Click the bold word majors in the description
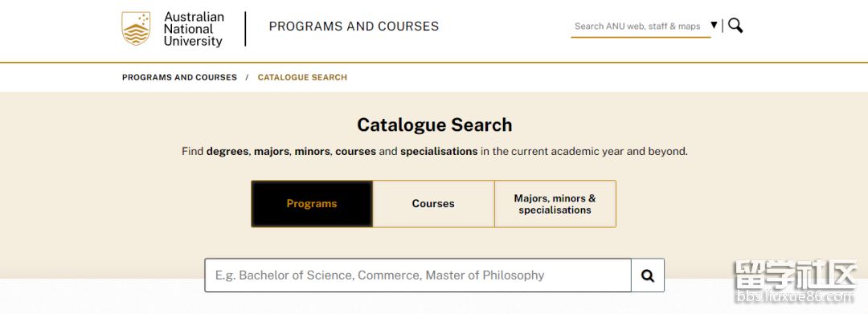This screenshot has width=868, height=314. (x=272, y=152)
